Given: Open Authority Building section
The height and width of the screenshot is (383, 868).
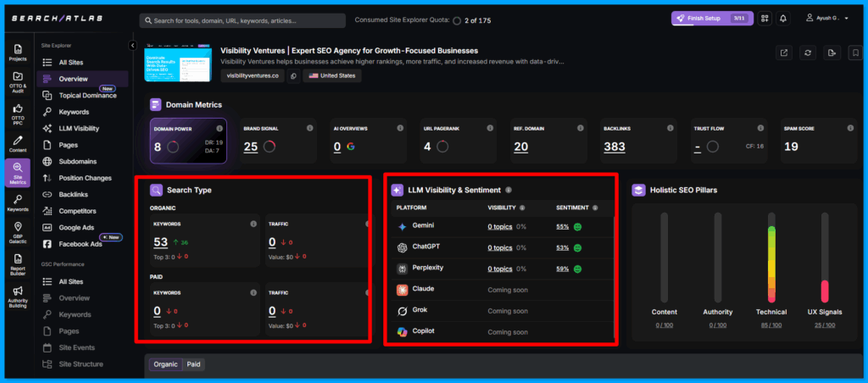Looking at the screenshot, I should pyautogui.click(x=18, y=296).
